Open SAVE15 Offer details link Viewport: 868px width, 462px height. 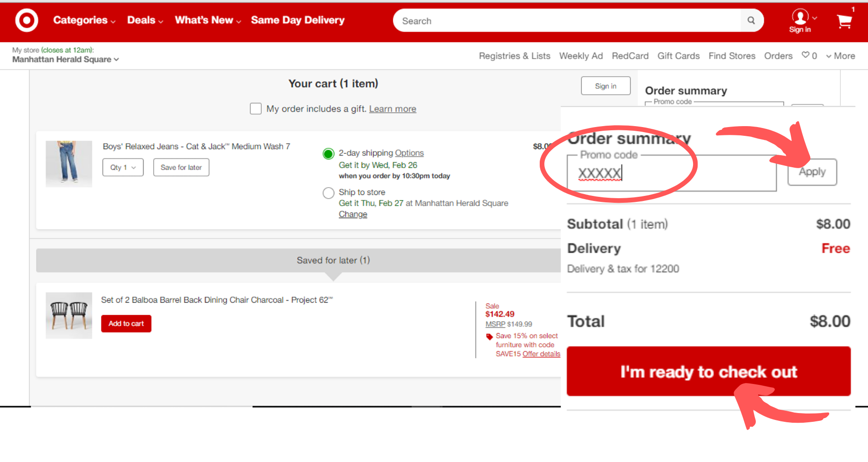pos(541,354)
